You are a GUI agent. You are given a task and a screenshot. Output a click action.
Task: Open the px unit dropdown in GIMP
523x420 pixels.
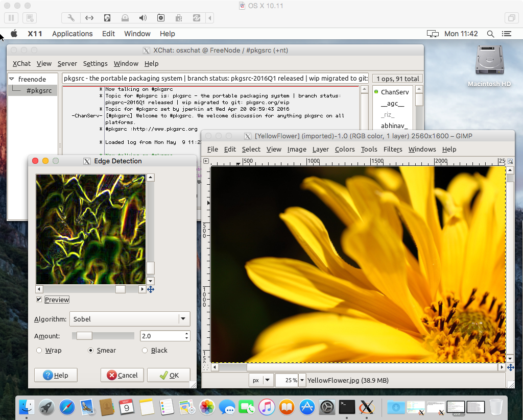coord(261,380)
